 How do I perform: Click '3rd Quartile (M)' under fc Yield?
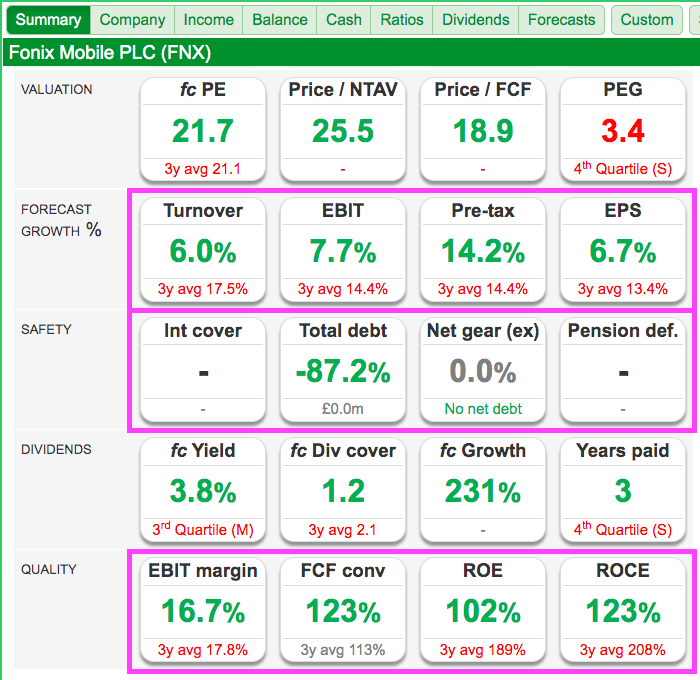tap(203, 529)
